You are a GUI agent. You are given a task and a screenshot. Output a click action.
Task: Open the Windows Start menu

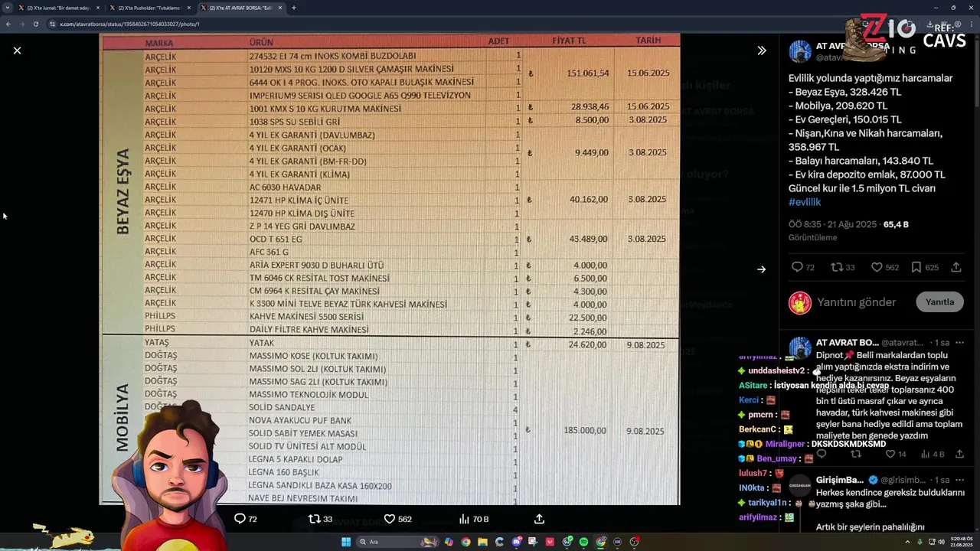point(346,542)
